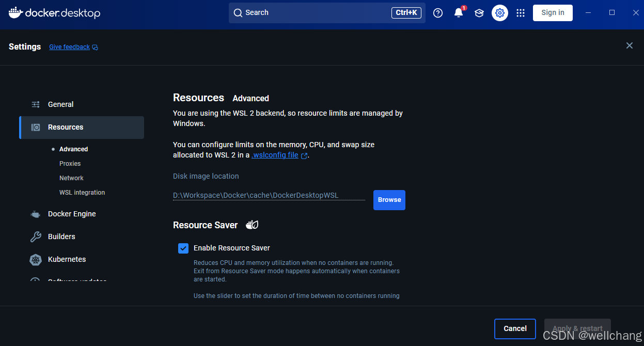This screenshot has width=644, height=346.
Task: Open the notifications bell icon
Action: pos(459,13)
